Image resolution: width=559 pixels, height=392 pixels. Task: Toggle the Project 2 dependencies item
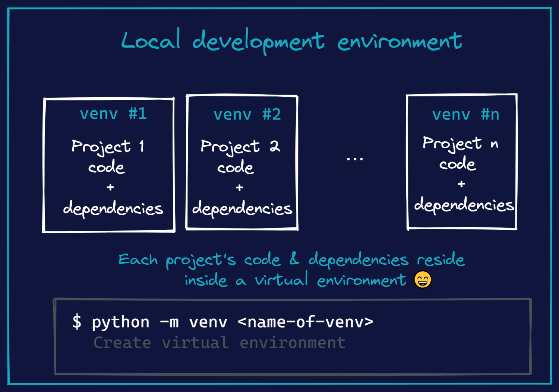click(242, 208)
